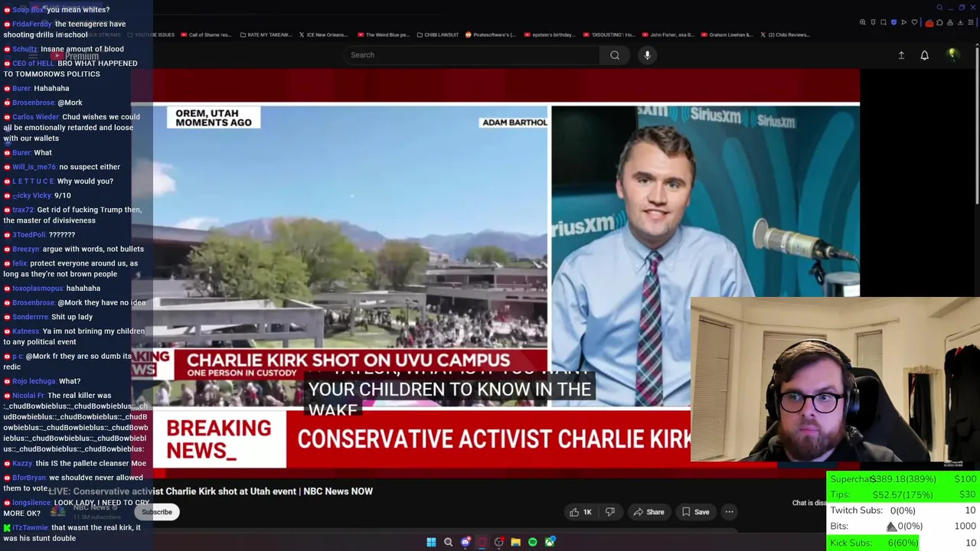980x551 pixels.
Task: Open the extensions cube icon
Action: (x=939, y=23)
